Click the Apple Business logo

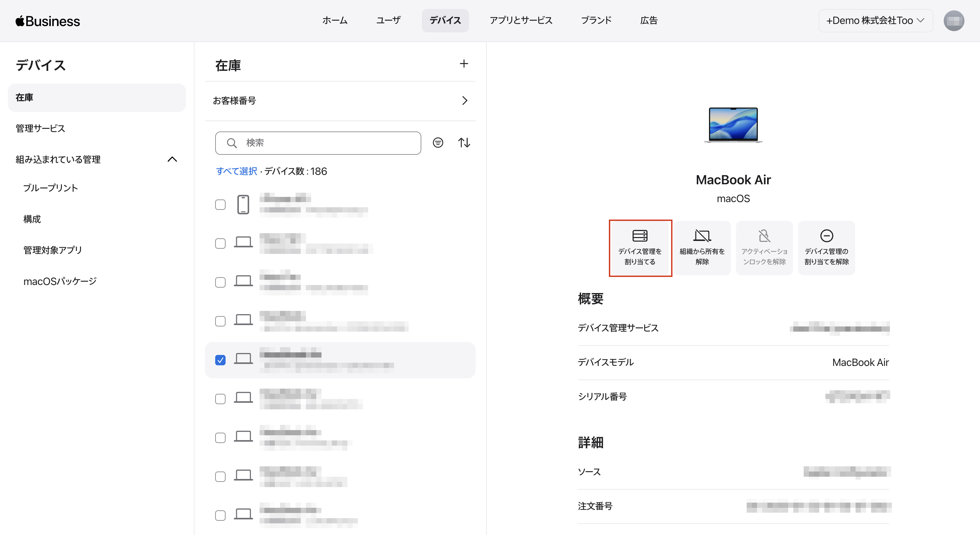click(48, 21)
